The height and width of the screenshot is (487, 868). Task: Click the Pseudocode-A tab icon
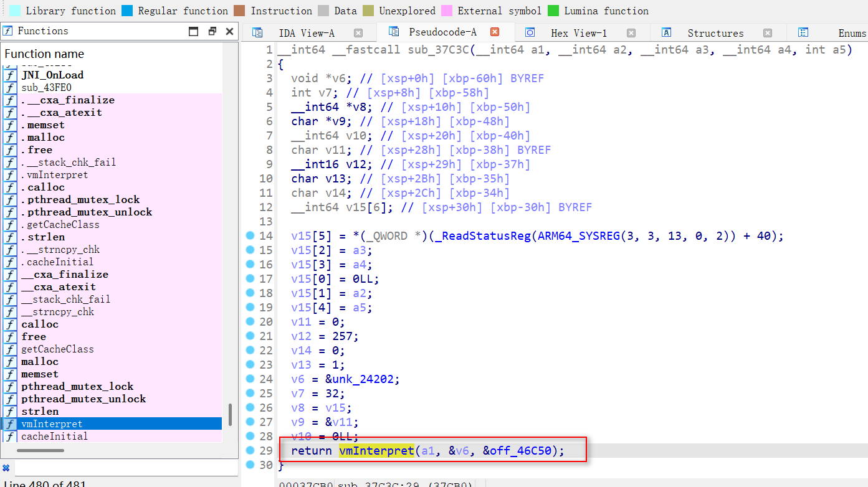click(x=393, y=31)
